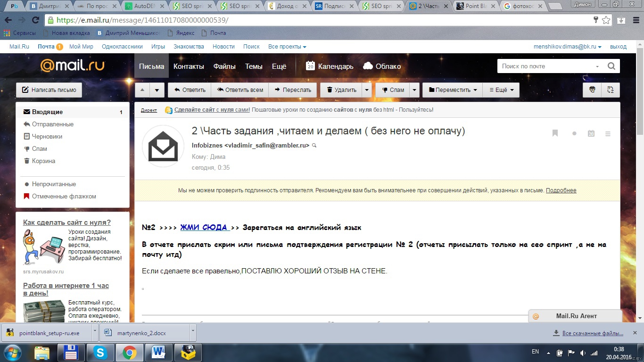Expand Все проекты menu
The height and width of the screenshot is (362, 644).
287,47
